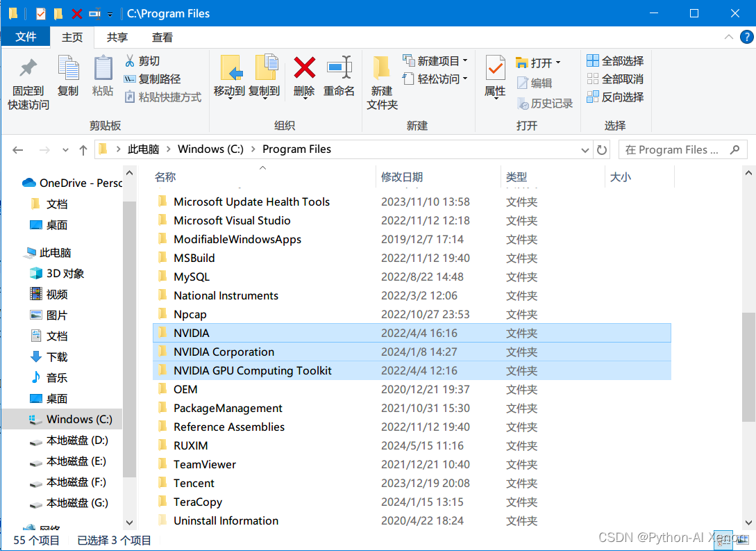Refresh the Program Files listing
Viewport: 756px width, 551px height.
[x=602, y=149]
